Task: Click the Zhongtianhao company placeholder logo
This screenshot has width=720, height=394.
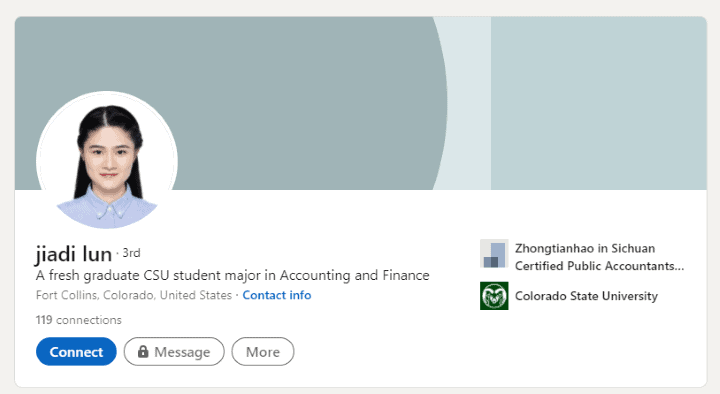Action: (494, 253)
